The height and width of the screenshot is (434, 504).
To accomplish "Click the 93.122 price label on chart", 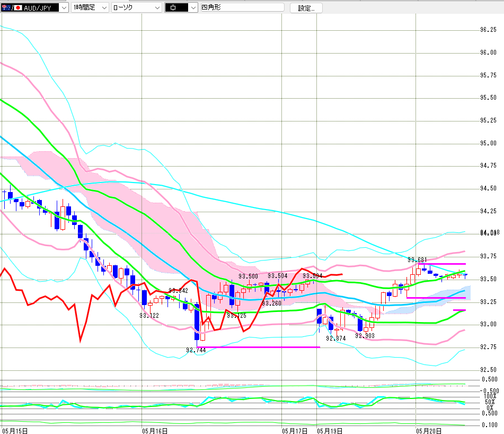I will tap(149, 316).
